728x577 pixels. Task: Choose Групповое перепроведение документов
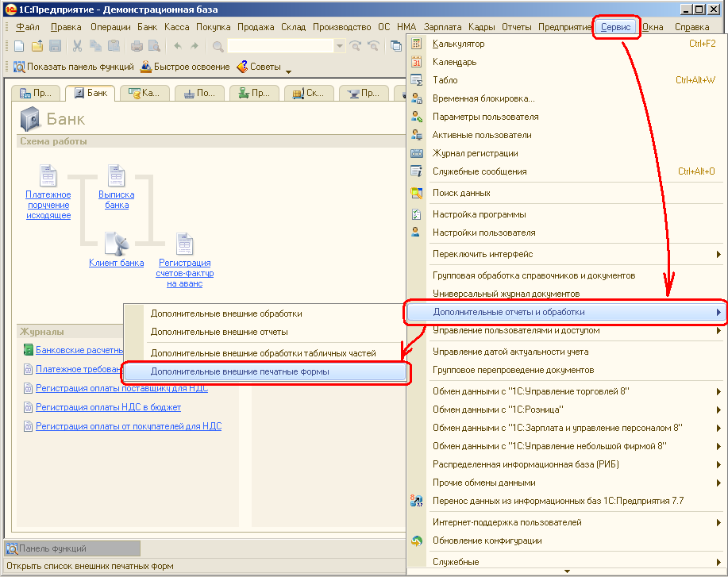pos(513,370)
